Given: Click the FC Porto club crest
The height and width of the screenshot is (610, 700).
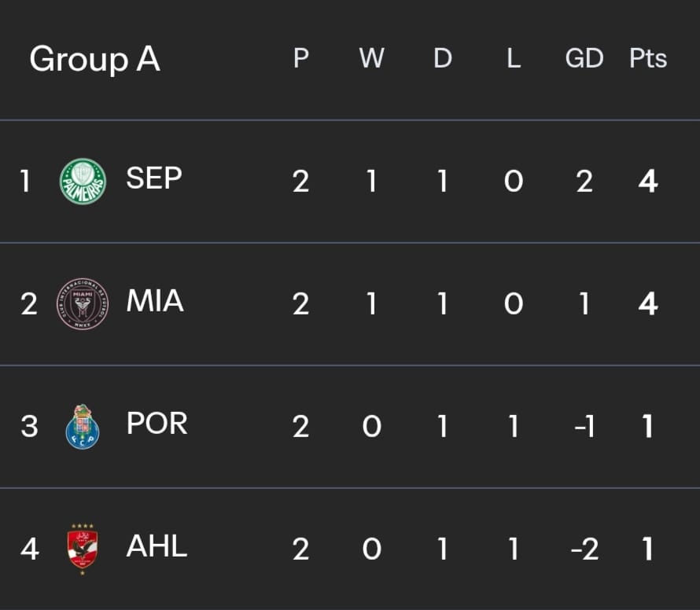Looking at the screenshot, I should 83,427.
